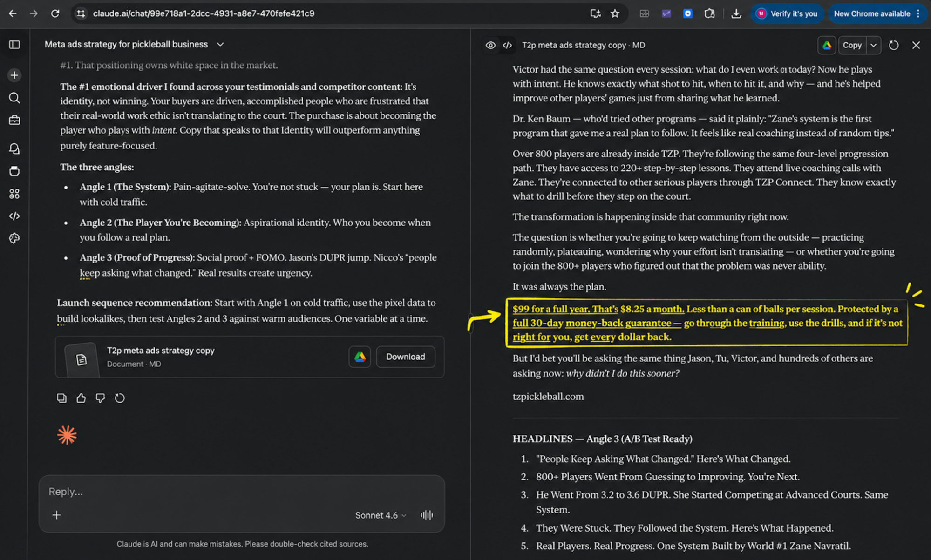This screenshot has width=931, height=560.
Task: Open the four-circle grid icon in the sidebar
Action: pyautogui.click(x=14, y=194)
